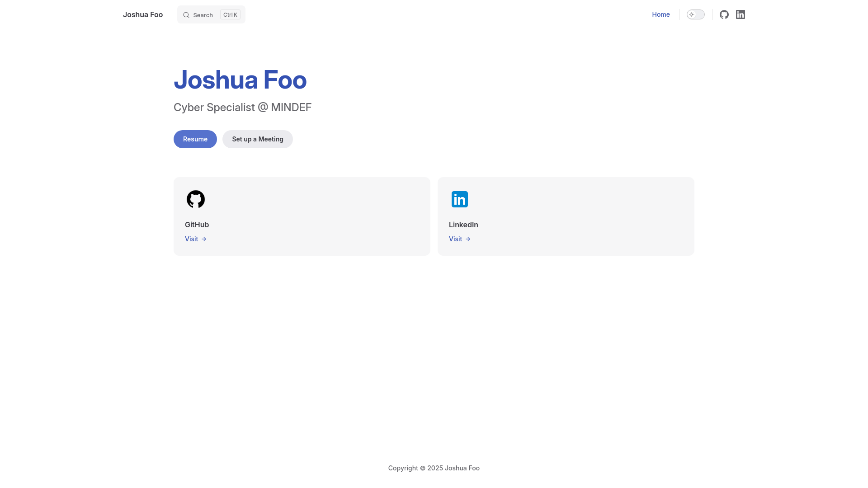Click the 'Cyber Specialist @ MINDEF' tagline
The image size is (868, 488).
coord(242,107)
